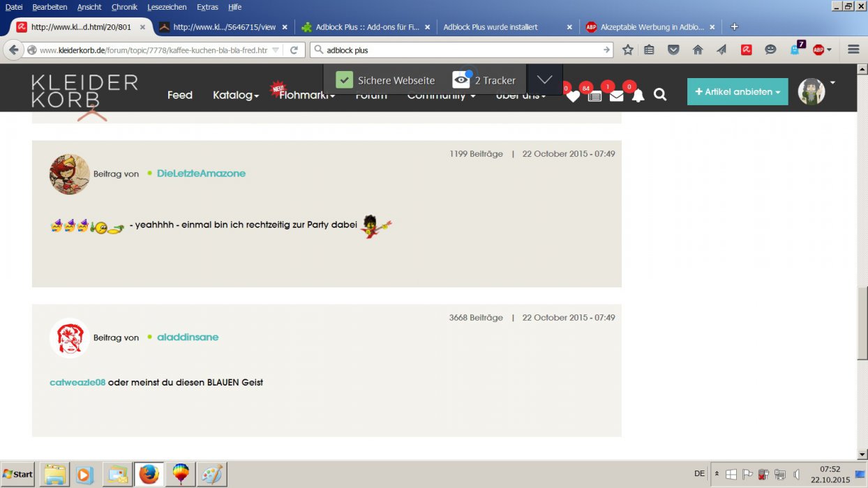
Task: Click the Ghostery ghost icon
Action: tap(795, 49)
